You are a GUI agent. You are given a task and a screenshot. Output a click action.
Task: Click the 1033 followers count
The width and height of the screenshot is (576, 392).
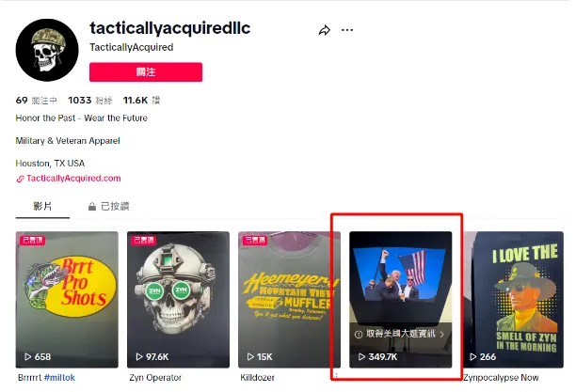click(80, 101)
